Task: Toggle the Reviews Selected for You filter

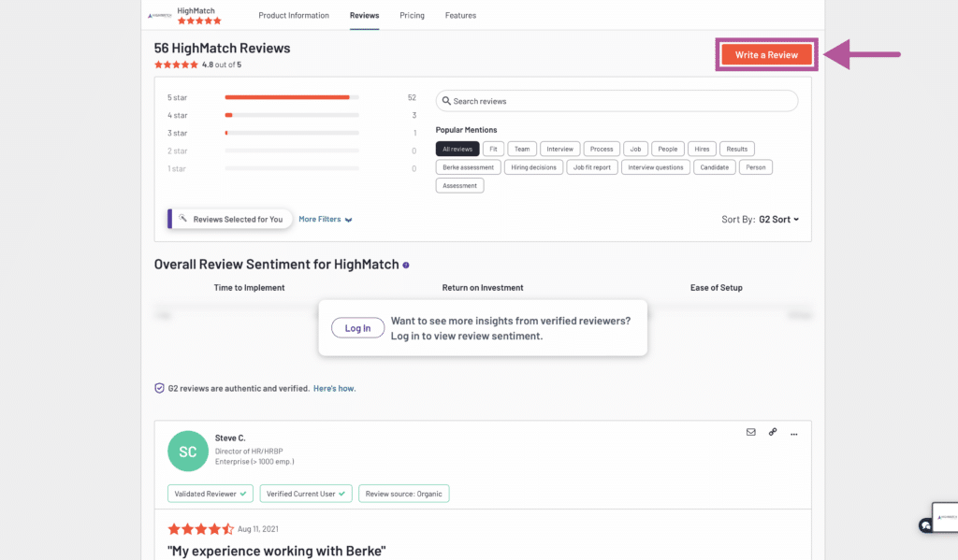Action: click(230, 219)
